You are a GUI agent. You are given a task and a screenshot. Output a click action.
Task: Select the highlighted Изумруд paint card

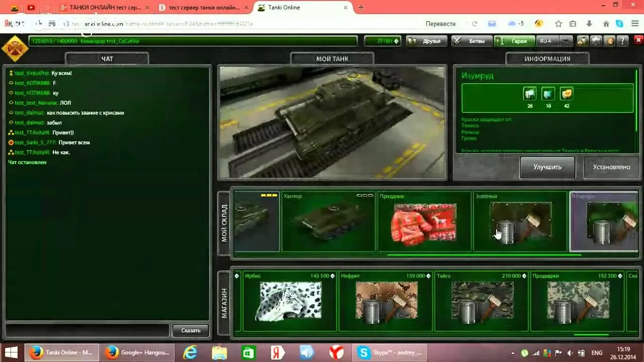point(604,221)
